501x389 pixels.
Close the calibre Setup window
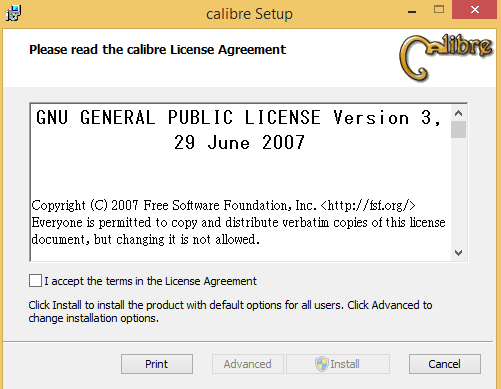pos(474,10)
